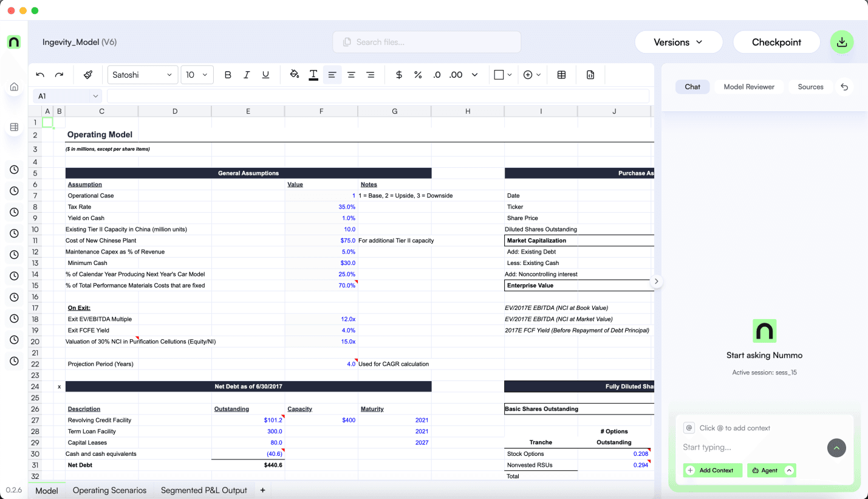The image size is (868, 499).
Task: Open the Versions dropdown
Action: point(678,42)
